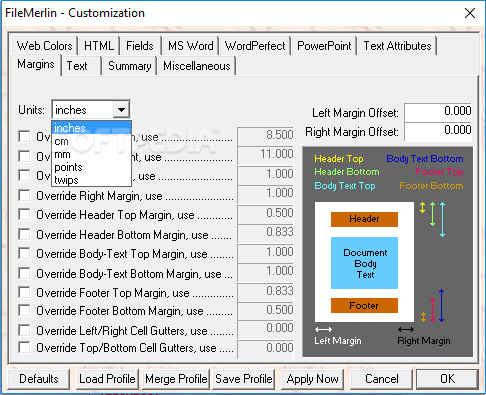Open the Fields tab

tap(140, 46)
